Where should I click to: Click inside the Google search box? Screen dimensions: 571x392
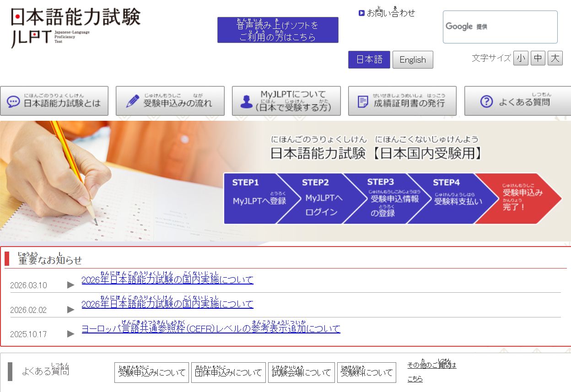pos(500,27)
